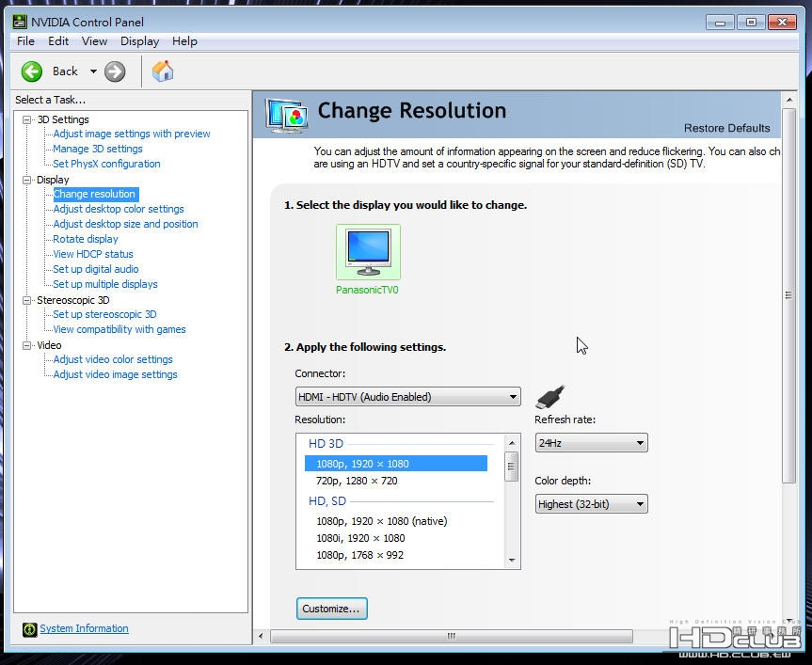Screen dimensions: 812x665
Task: Click resolution list scroll down arrow
Action: click(512, 560)
